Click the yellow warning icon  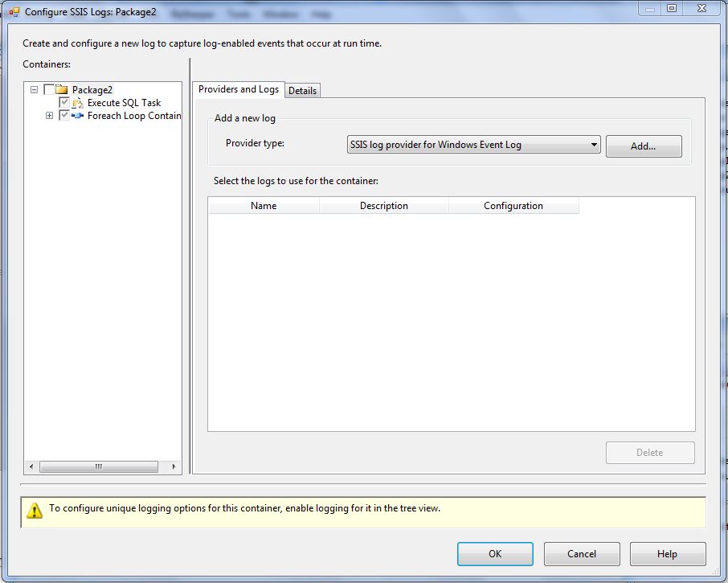pyautogui.click(x=35, y=510)
